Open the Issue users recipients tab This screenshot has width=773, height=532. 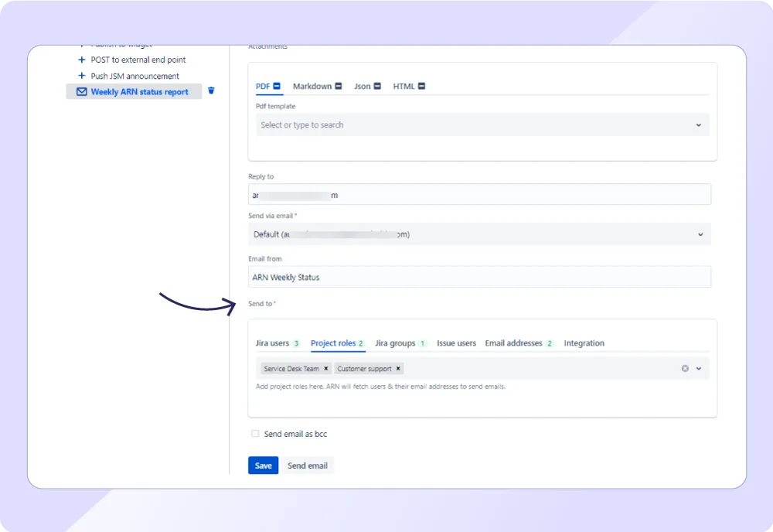[457, 343]
